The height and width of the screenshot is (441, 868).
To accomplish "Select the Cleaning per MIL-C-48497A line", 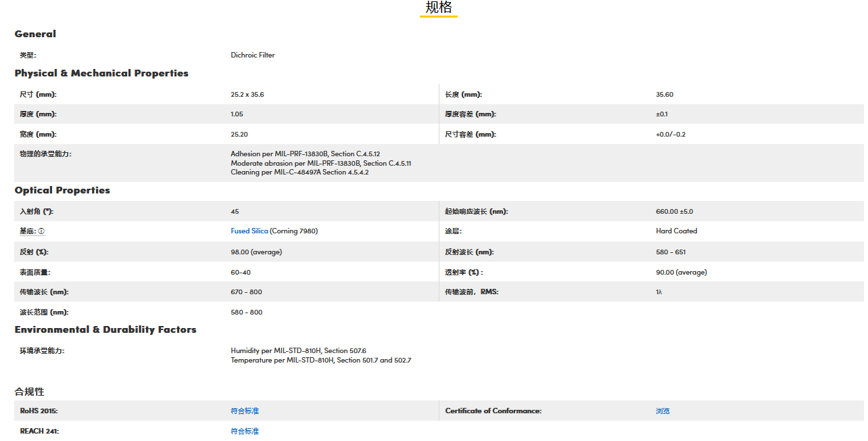I will pyautogui.click(x=299, y=172).
